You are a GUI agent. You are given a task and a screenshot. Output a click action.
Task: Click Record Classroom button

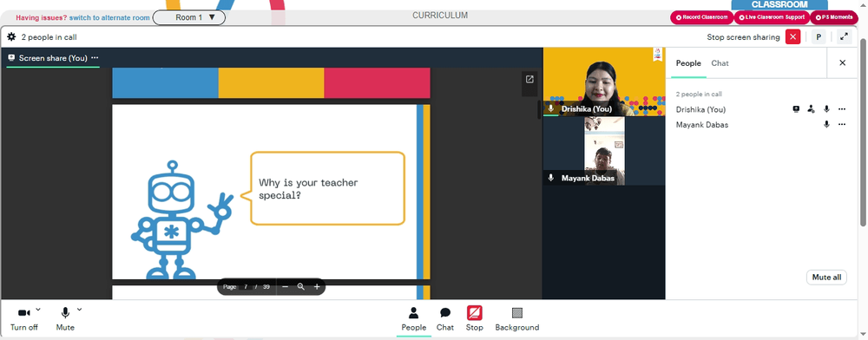click(x=701, y=17)
